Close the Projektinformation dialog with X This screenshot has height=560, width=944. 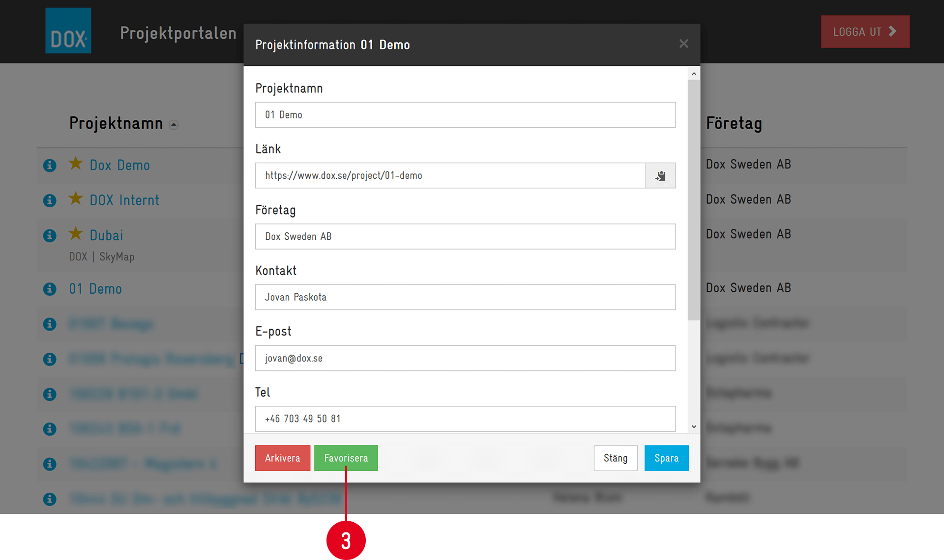pyautogui.click(x=683, y=44)
